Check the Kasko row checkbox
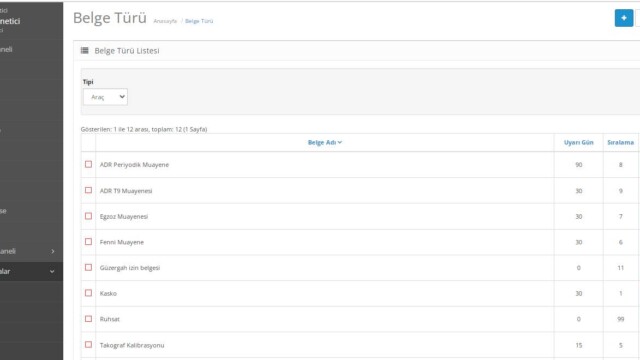Image resolution: width=640 pixels, height=360 pixels. tap(88, 293)
